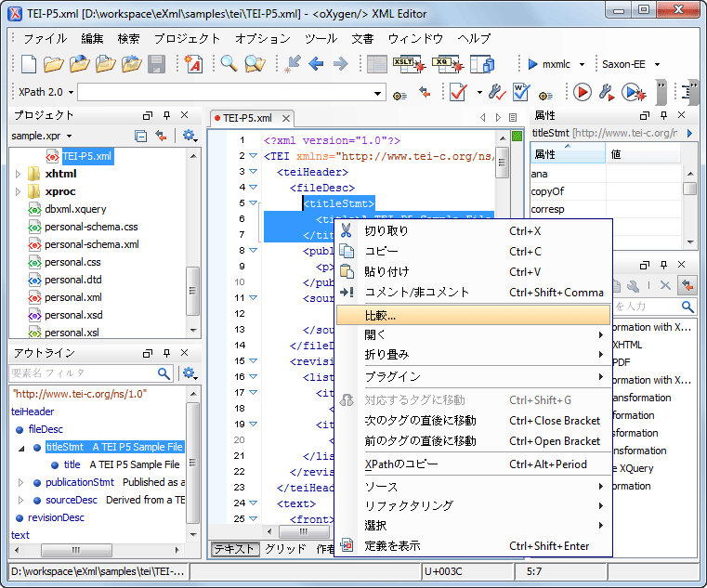Open the Project panel settings gear
Viewport: 707px width, 588px height.
click(x=189, y=136)
